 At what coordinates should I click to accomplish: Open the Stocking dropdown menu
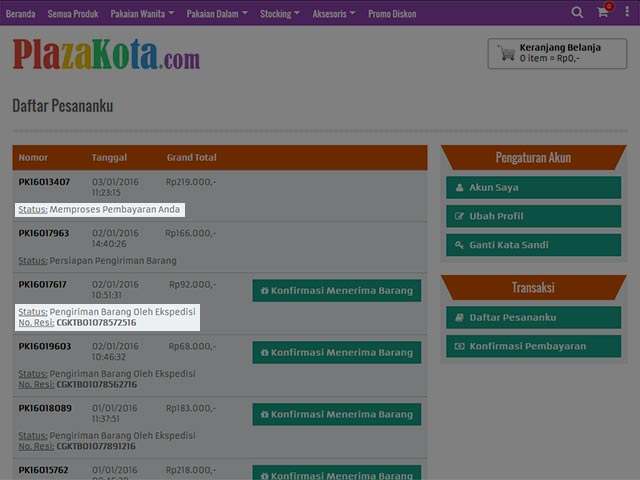tap(279, 13)
